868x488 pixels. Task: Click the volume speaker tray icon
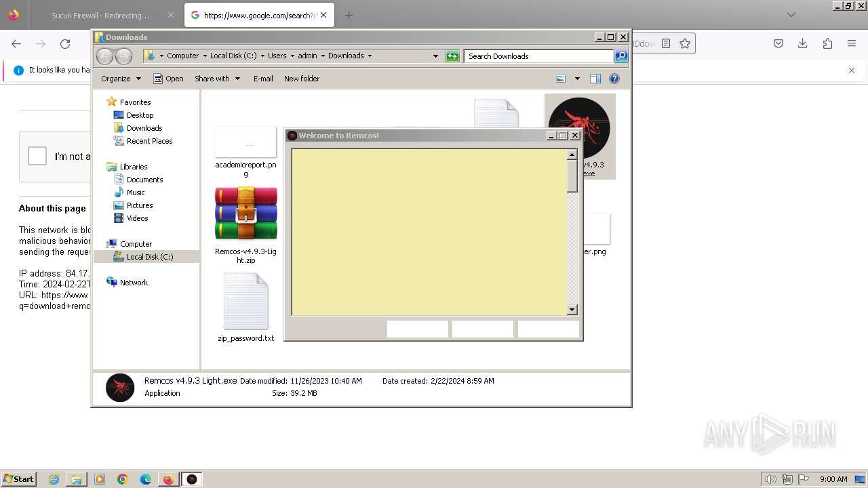coord(771,479)
